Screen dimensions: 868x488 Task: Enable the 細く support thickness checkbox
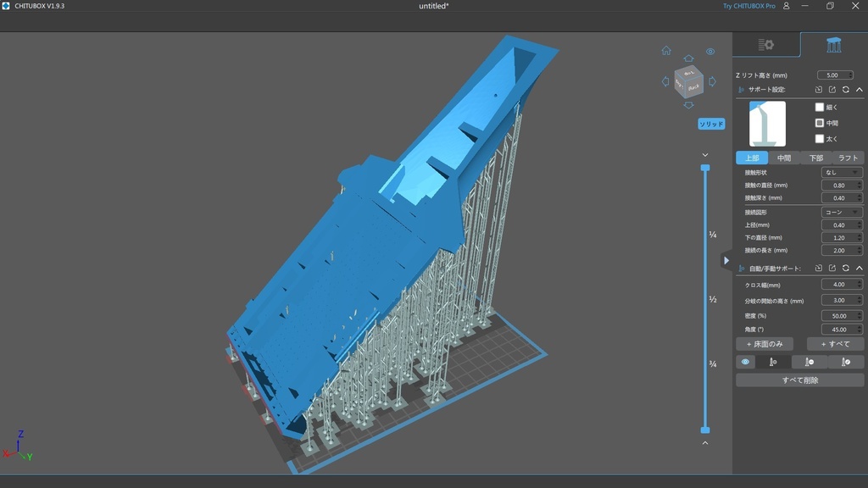(x=819, y=107)
